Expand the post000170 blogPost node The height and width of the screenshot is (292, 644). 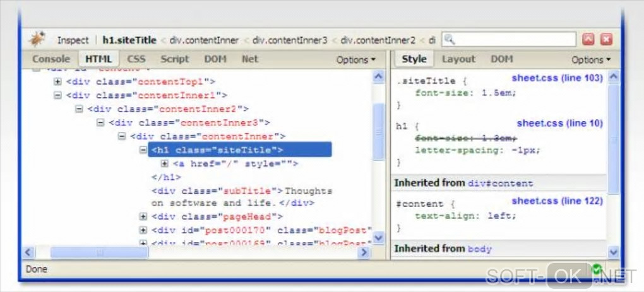(143, 230)
